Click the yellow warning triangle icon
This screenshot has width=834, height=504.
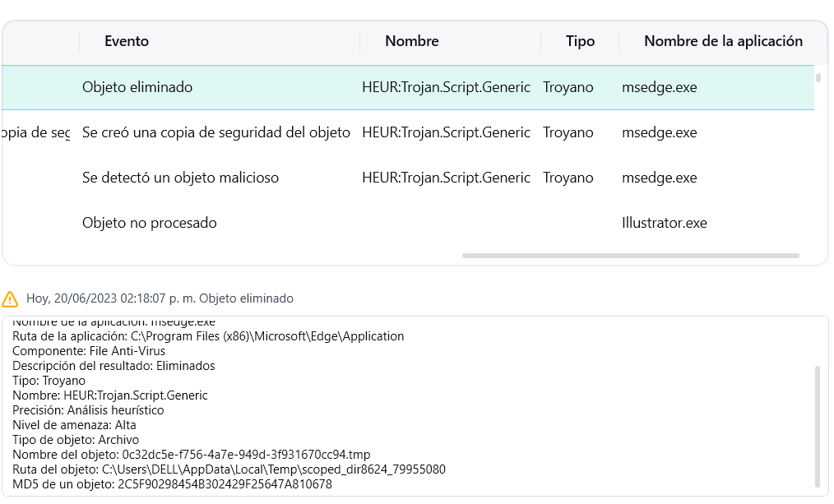(10, 298)
